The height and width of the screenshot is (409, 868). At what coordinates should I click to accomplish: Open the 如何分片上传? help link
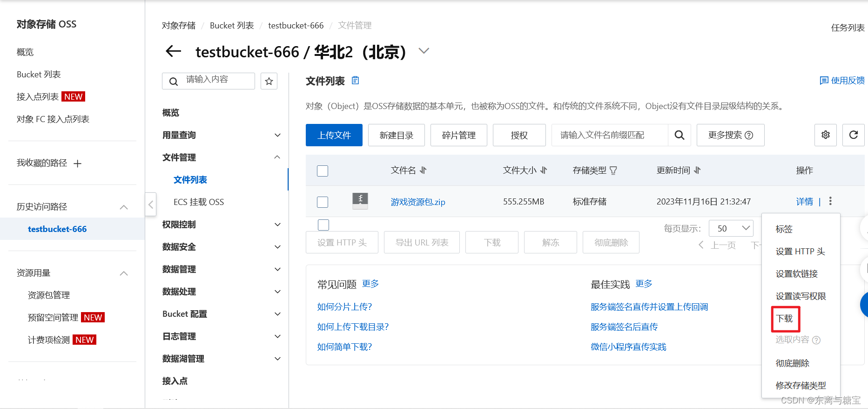tap(344, 307)
